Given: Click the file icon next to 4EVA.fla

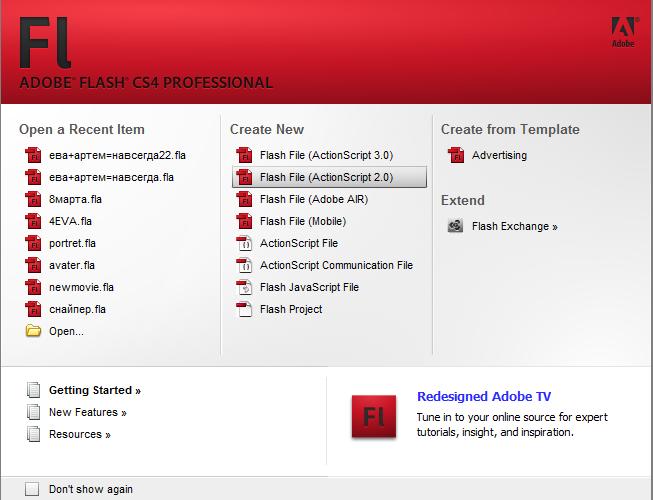Looking at the screenshot, I should 33,221.
